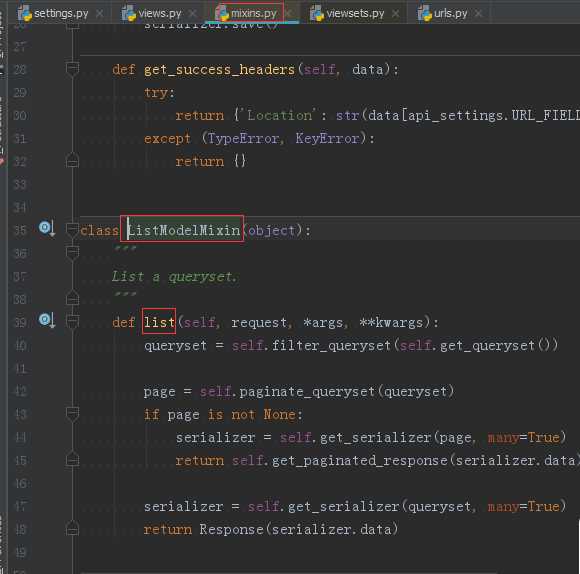This screenshot has height=574, width=580.
Task: Click the Python file icon on settings.py tab
Action: pyautogui.click(x=25, y=14)
